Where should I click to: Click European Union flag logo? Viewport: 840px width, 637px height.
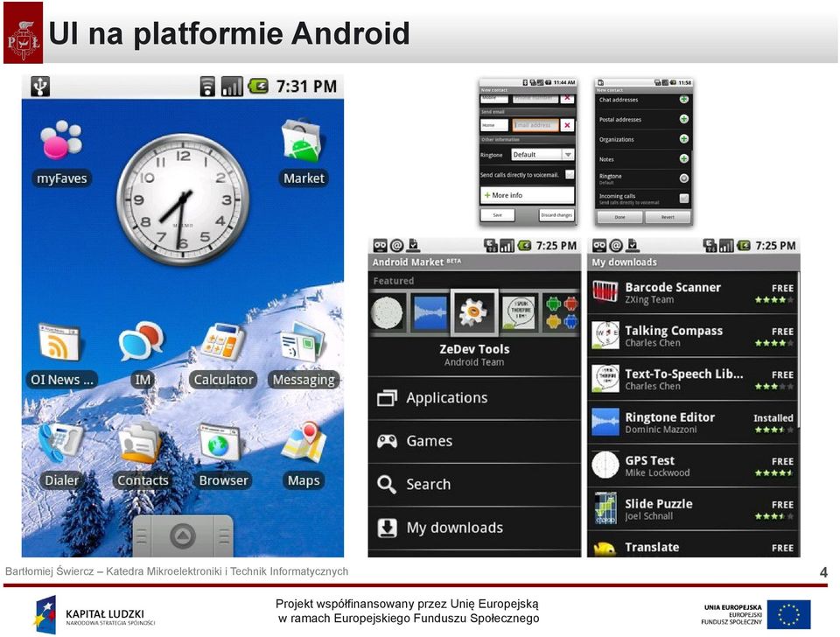788,614
